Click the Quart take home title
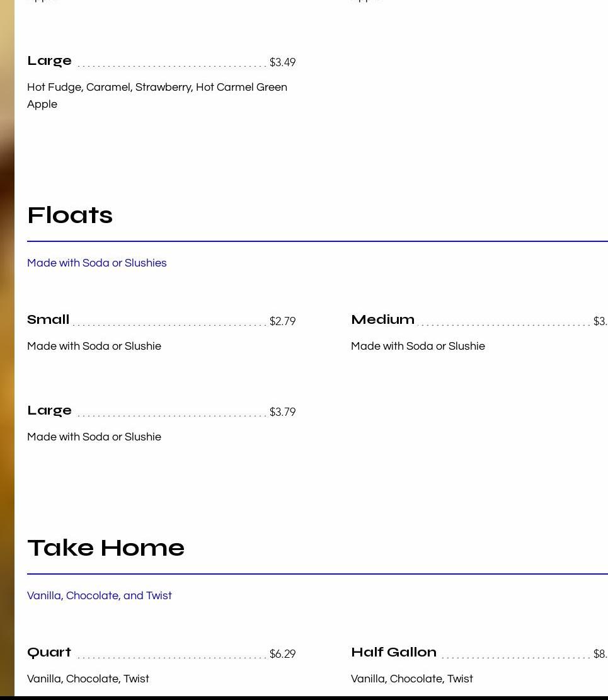The width and height of the screenshot is (608, 700). click(x=49, y=653)
